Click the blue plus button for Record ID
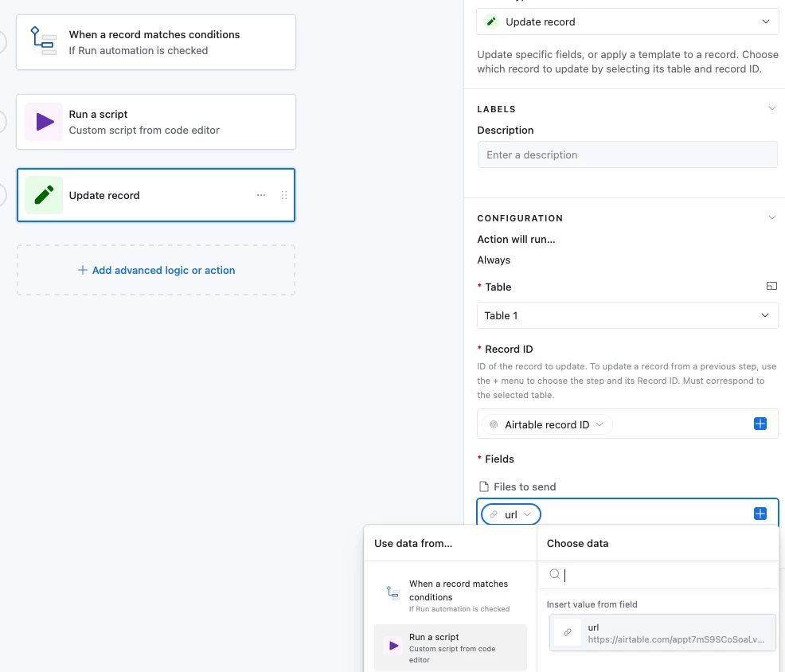 (x=760, y=424)
